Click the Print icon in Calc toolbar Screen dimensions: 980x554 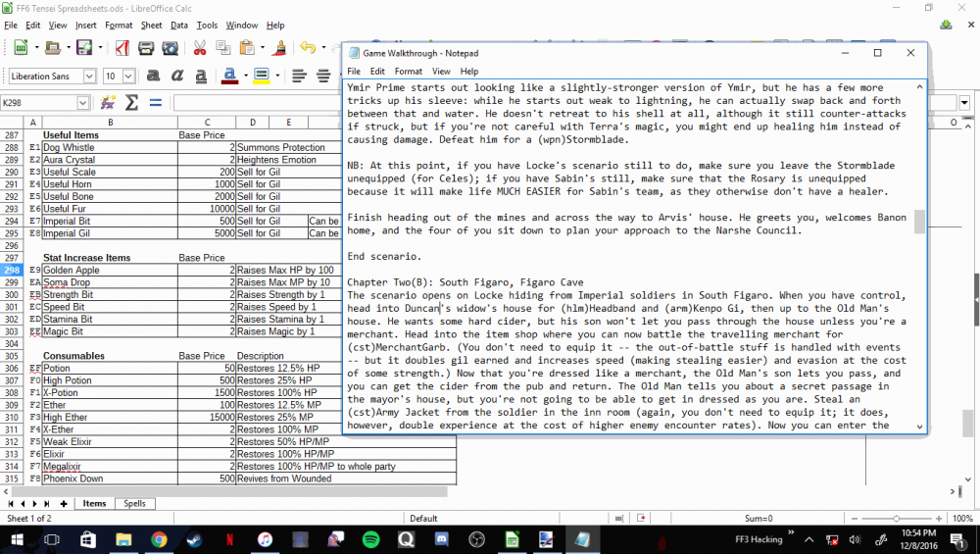pos(146,48)
